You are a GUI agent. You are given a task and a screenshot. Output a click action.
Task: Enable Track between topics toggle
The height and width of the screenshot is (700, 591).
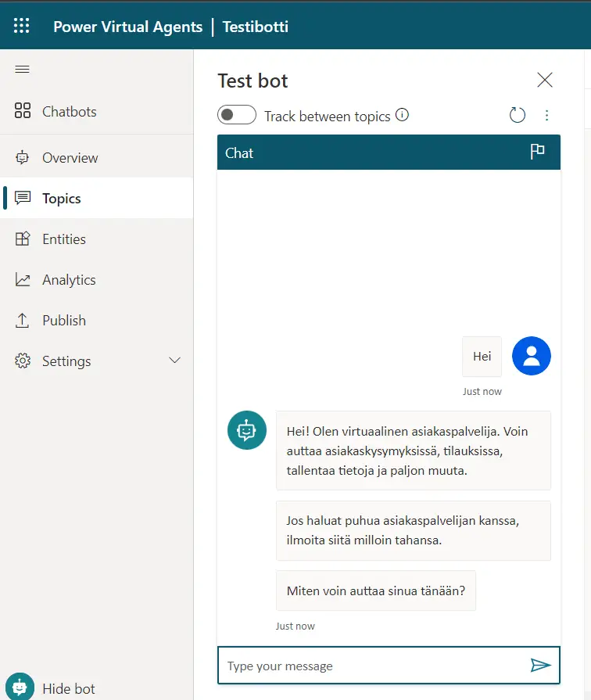click(x=237, y=116)
